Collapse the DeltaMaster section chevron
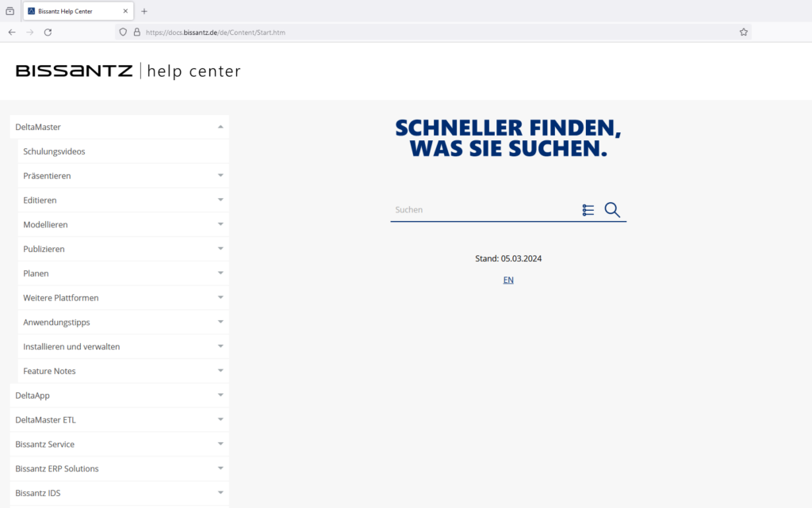Screen dimensions: 812x508 click(x=220, y=126)
